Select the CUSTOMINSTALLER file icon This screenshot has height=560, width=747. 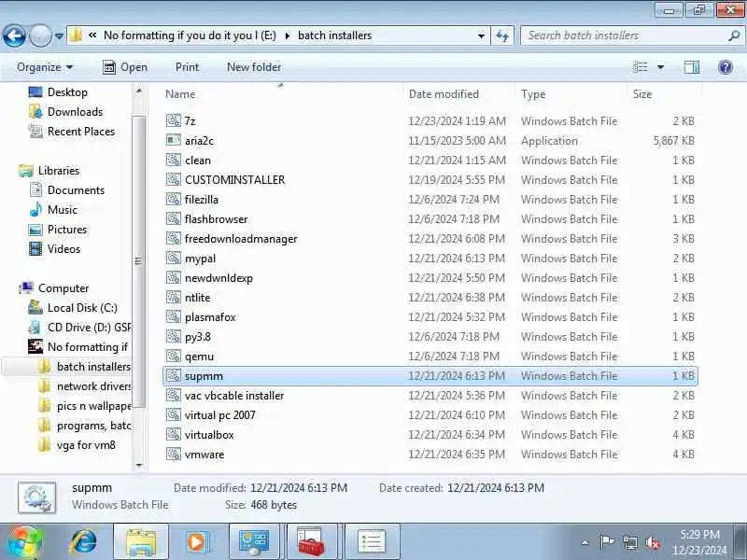click(x=174, y=179)
